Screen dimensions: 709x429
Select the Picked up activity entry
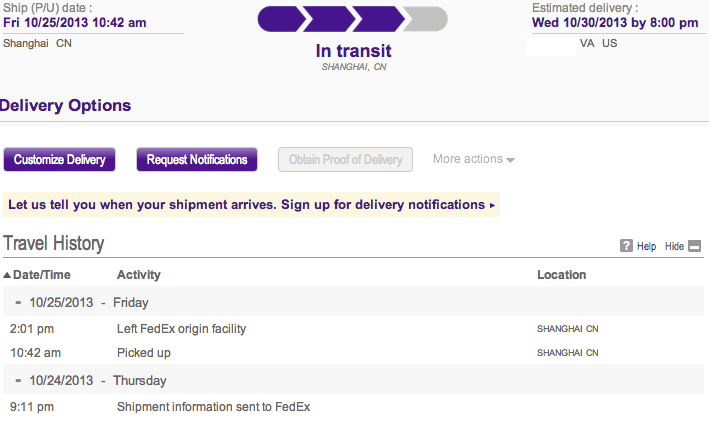click(142, 352)
